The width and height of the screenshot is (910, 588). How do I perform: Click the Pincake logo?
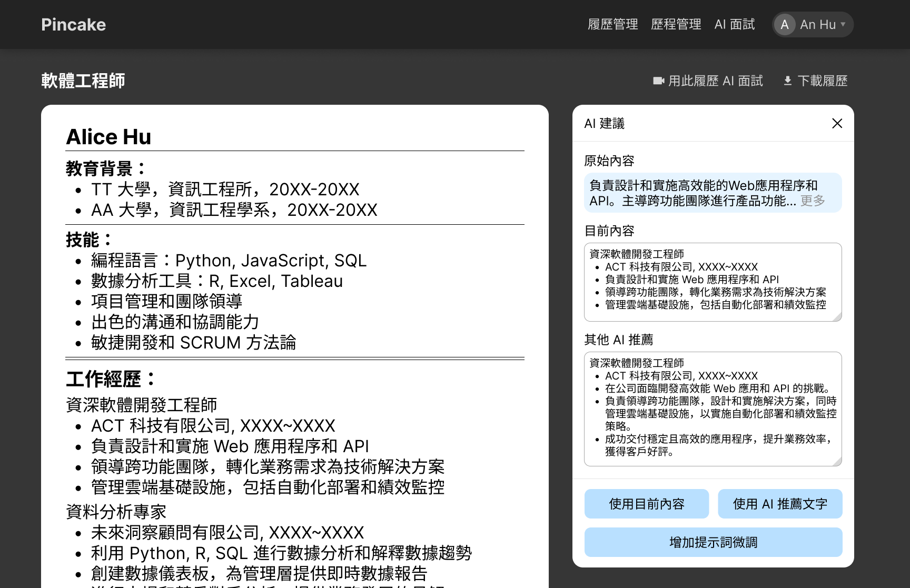pyautogui.click(x=73, y=25)
